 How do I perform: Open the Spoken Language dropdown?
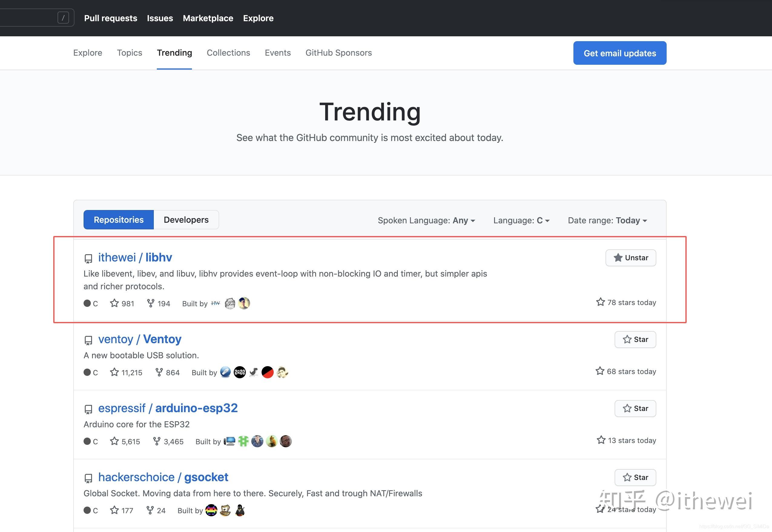coord(427,220)
